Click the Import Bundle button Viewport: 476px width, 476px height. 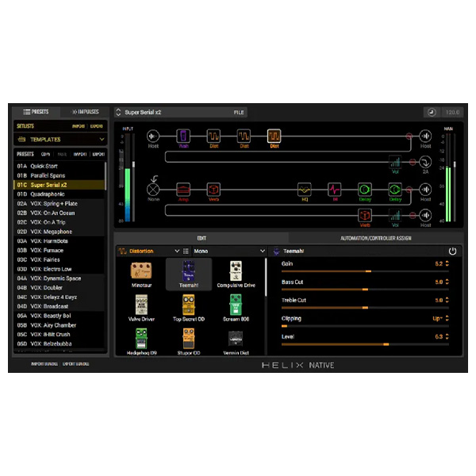pos(44,363)
